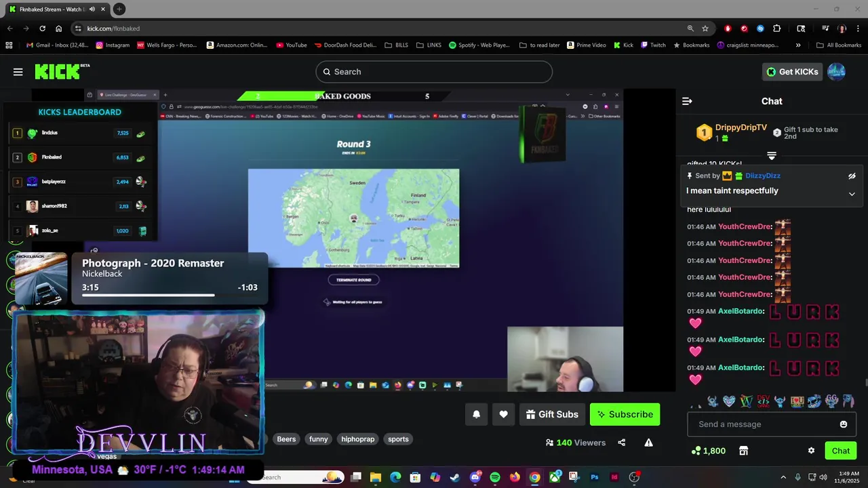Bookmark this page with star
Screen dimensions: 868x488
click(705, 28)
